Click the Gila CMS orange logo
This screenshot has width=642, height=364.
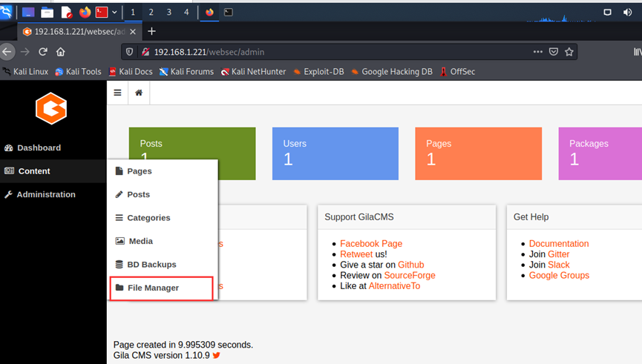pyautogui.click(x=51, y=108)
